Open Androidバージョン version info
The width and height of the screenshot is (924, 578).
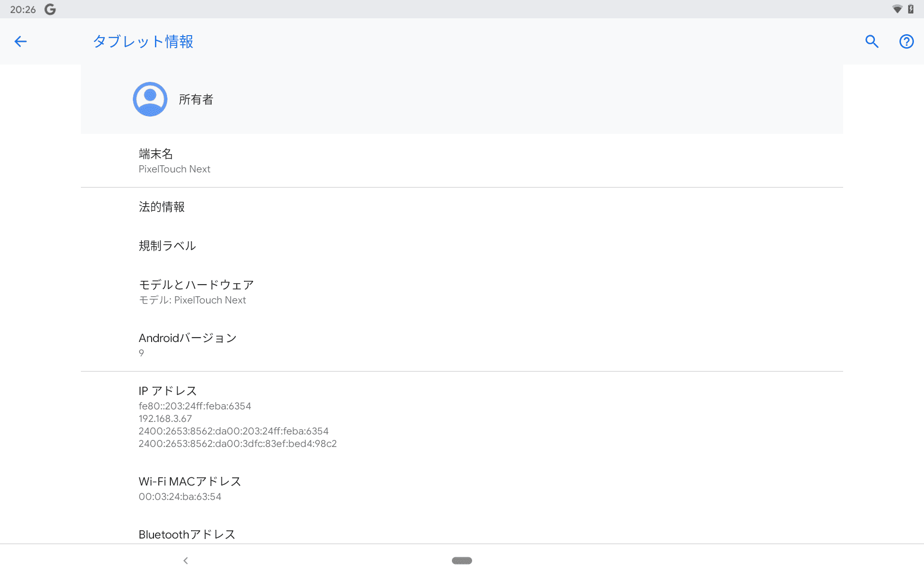(462, 345)
